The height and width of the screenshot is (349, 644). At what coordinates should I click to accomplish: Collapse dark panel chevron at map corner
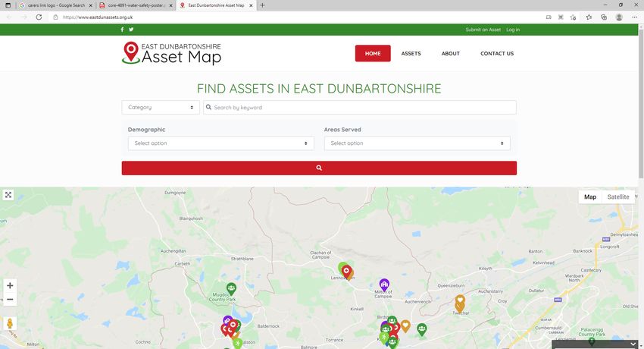[x=633, y=344]
